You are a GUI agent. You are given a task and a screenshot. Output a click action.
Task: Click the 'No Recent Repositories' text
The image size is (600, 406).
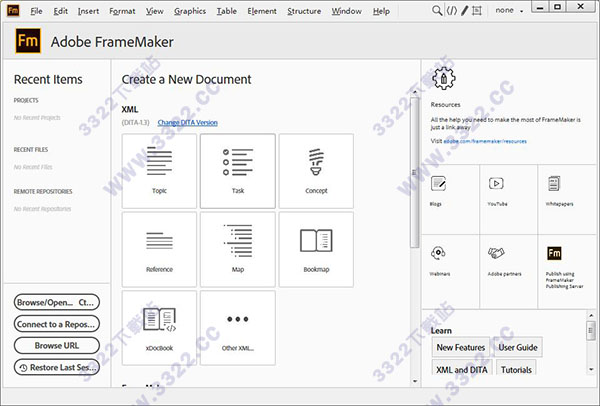click(x=42, y=209)
